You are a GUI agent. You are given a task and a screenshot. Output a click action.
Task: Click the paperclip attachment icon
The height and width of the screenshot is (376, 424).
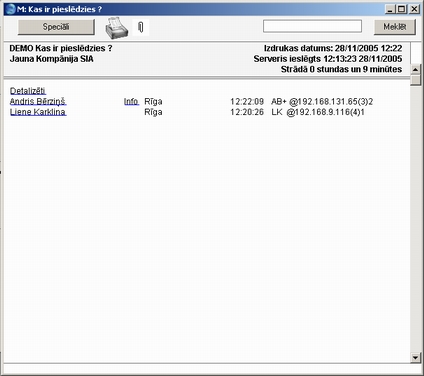point(141,27)
